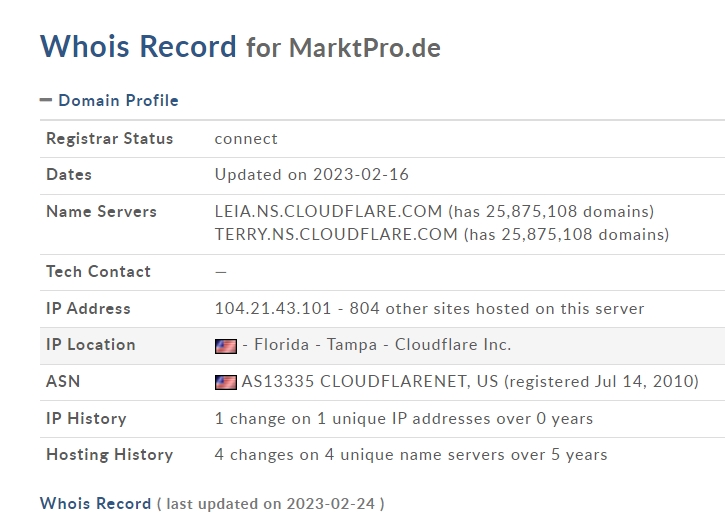Click the IP Address label
Screen dimensions: 725x520
click(88, 308)
